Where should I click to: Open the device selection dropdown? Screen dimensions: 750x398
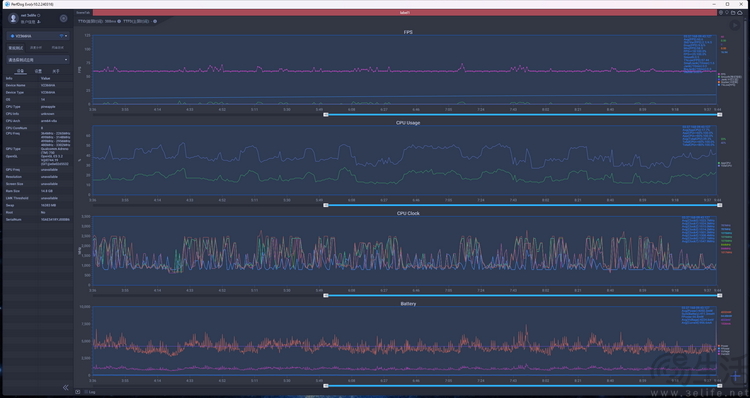pyautogui.click(x=38, y=36)
